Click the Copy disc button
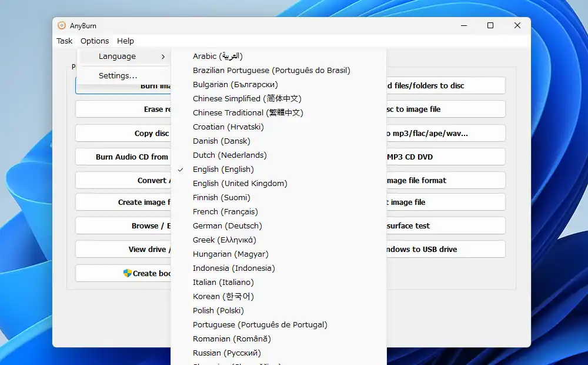The height and width of the screenshot is (365, 588). click(x=123, y=133)
